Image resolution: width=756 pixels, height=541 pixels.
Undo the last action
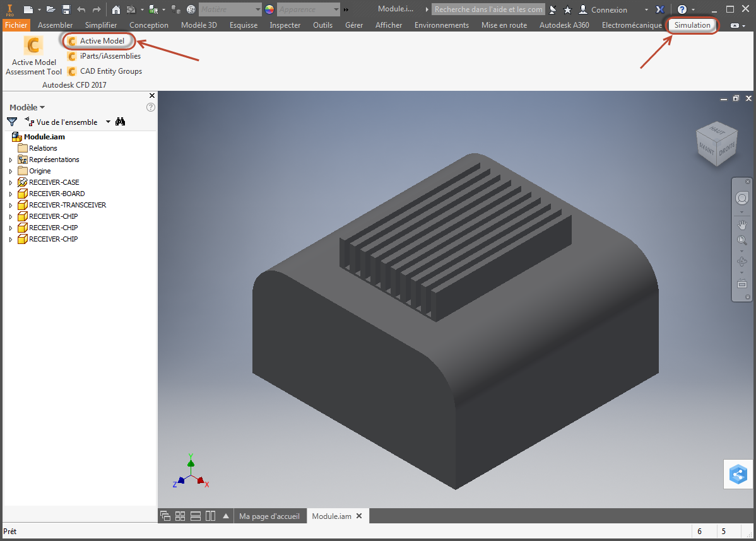pos(81,9)
